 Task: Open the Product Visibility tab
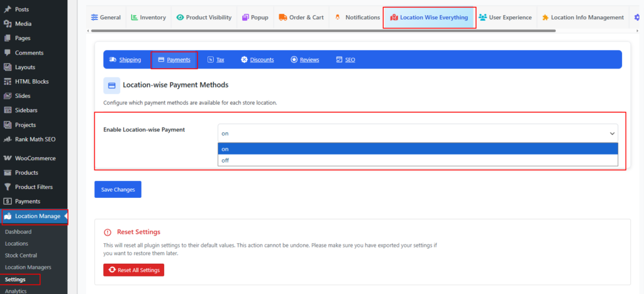[x=204, y=18]
